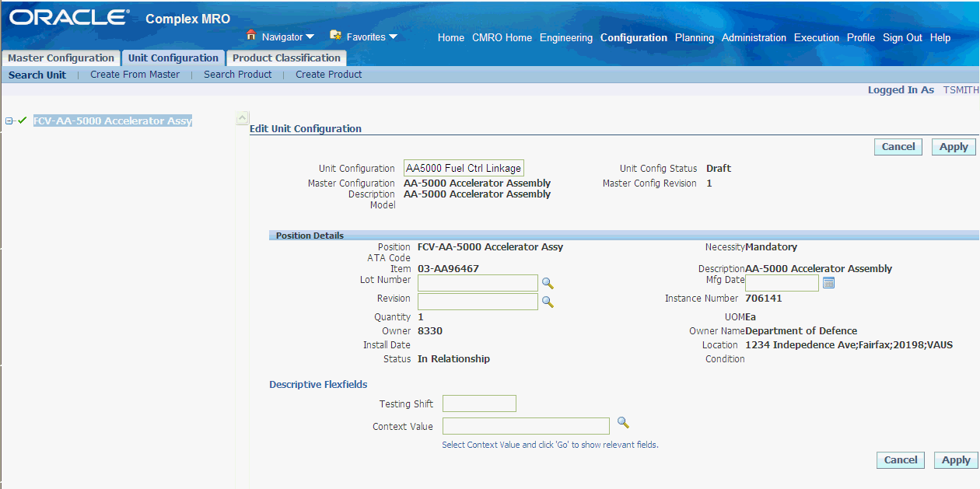Open Create Product subtab
The image size is (980, 489).
pos(329,75)
